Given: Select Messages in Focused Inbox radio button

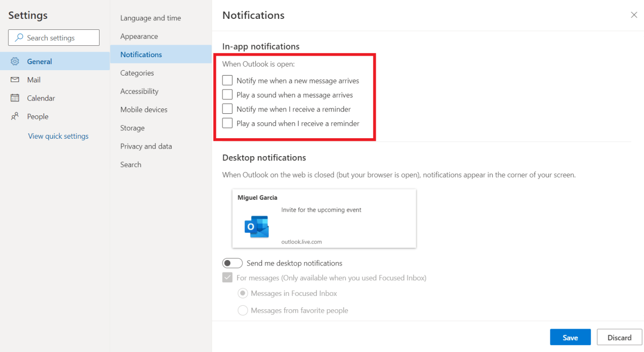Looking at the screenshot, I should click(x=243, y=293).
